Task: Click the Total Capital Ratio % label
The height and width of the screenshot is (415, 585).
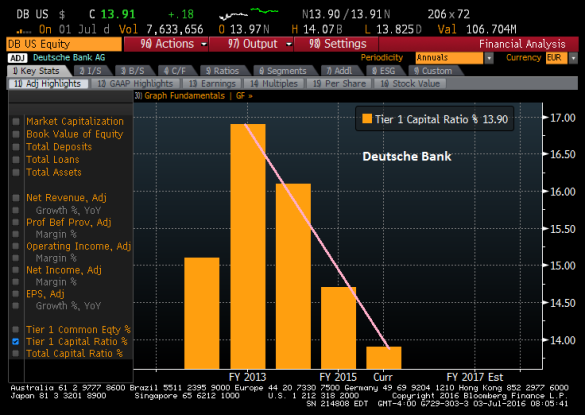Action: 74,353
